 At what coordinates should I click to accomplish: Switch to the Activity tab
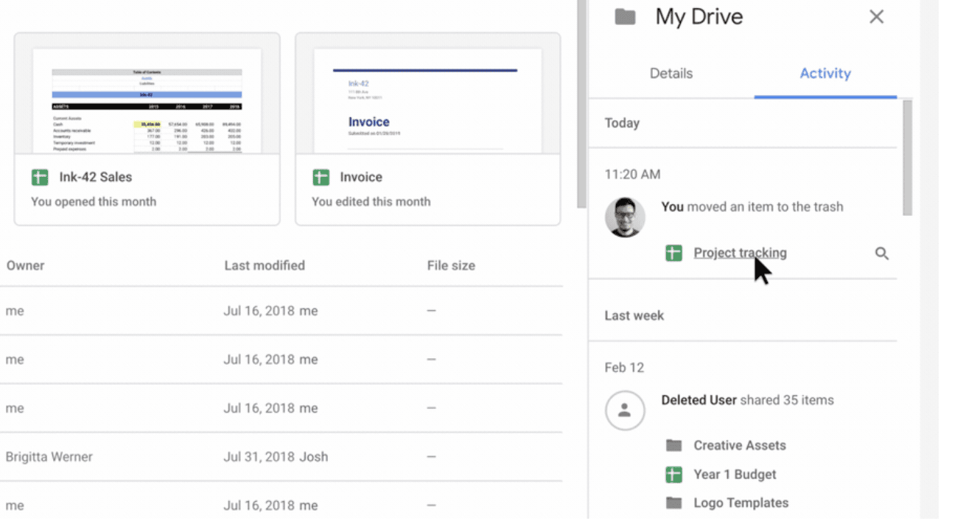[825, 73]
